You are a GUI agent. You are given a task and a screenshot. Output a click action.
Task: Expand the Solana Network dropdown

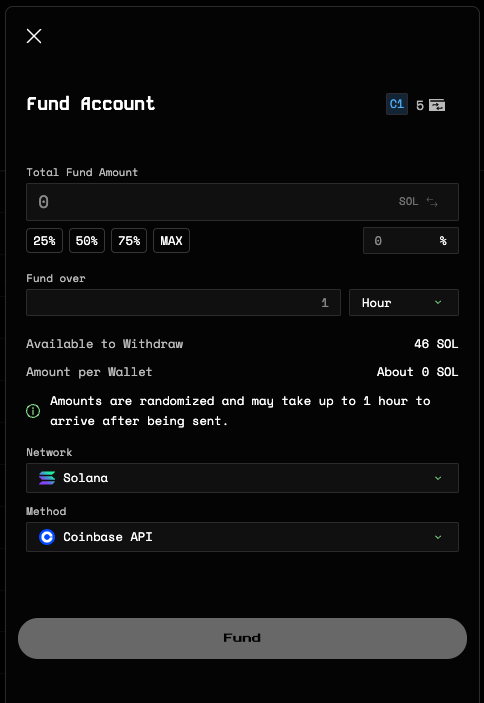[x=242, y=478]
